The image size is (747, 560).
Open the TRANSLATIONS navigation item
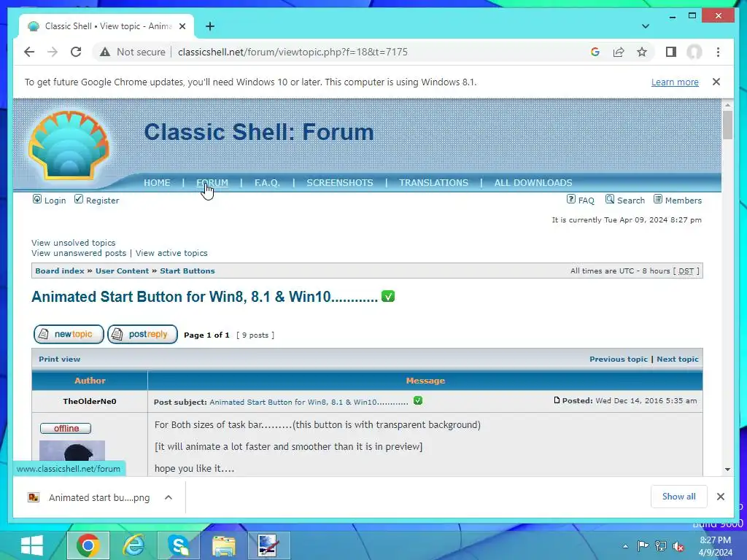(433, 183)
